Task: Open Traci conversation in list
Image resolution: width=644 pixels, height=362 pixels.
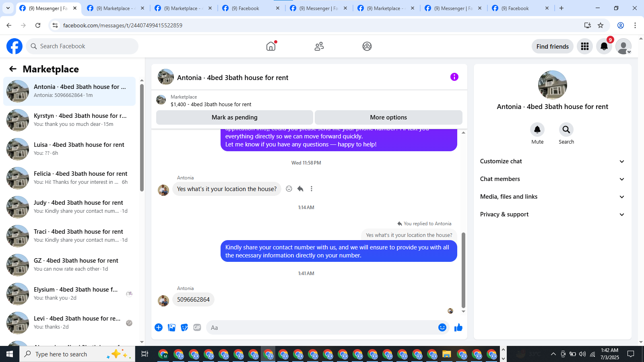Action: [x=69, y=236]
